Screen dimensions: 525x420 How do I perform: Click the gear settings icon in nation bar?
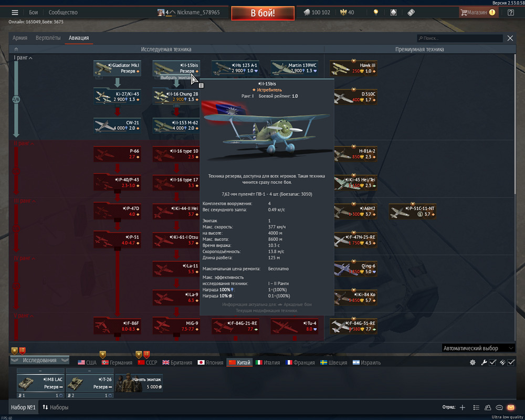[472, 363]
